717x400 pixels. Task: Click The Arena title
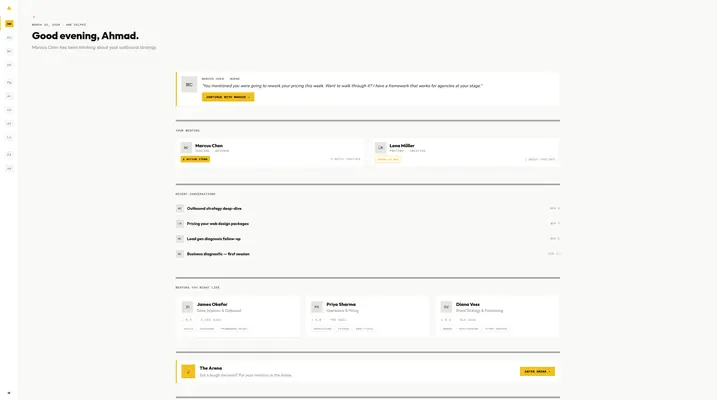tap(211, 368)
